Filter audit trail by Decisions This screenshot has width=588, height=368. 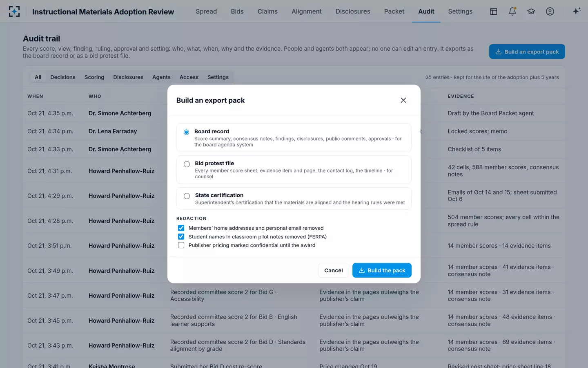pyautogui.click(x=63, y=77)
